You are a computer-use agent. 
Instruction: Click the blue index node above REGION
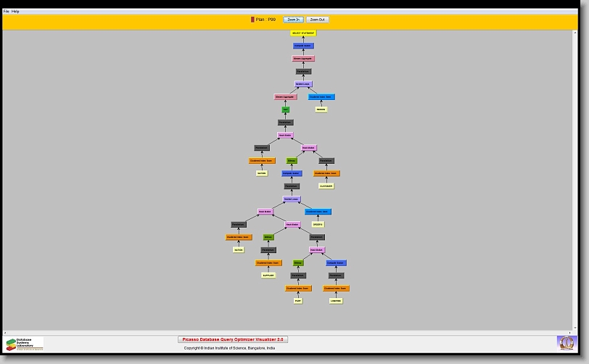321,96
